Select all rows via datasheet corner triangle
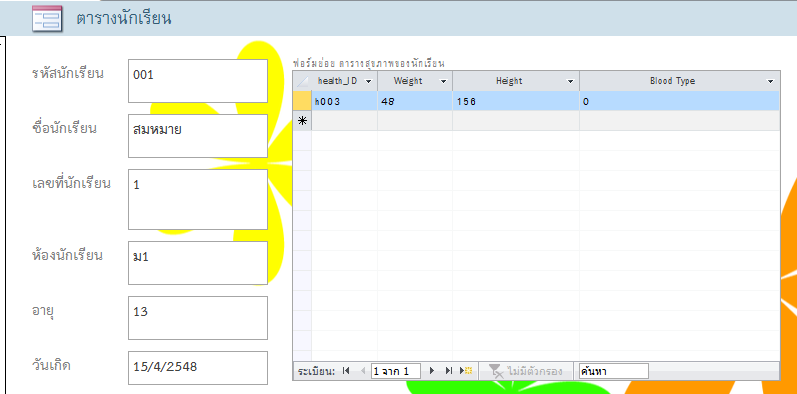The image size is (797, 394). tap(302, 81)
